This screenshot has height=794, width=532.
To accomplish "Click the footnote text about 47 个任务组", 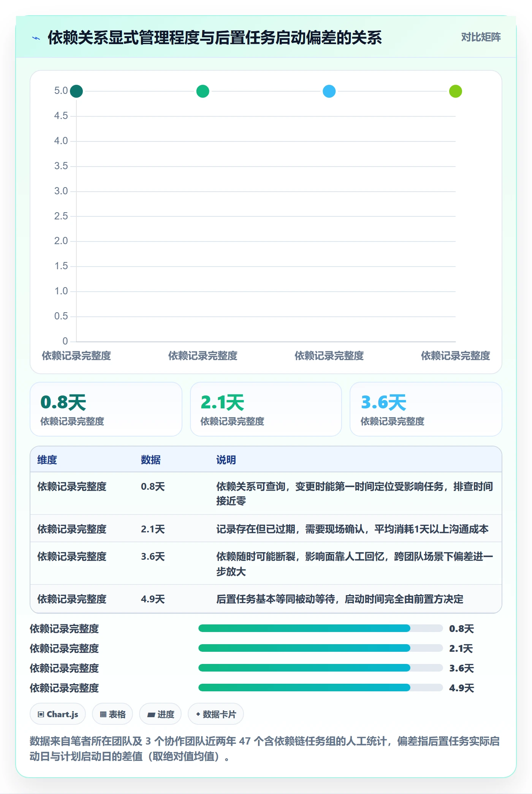I will 265,749.
